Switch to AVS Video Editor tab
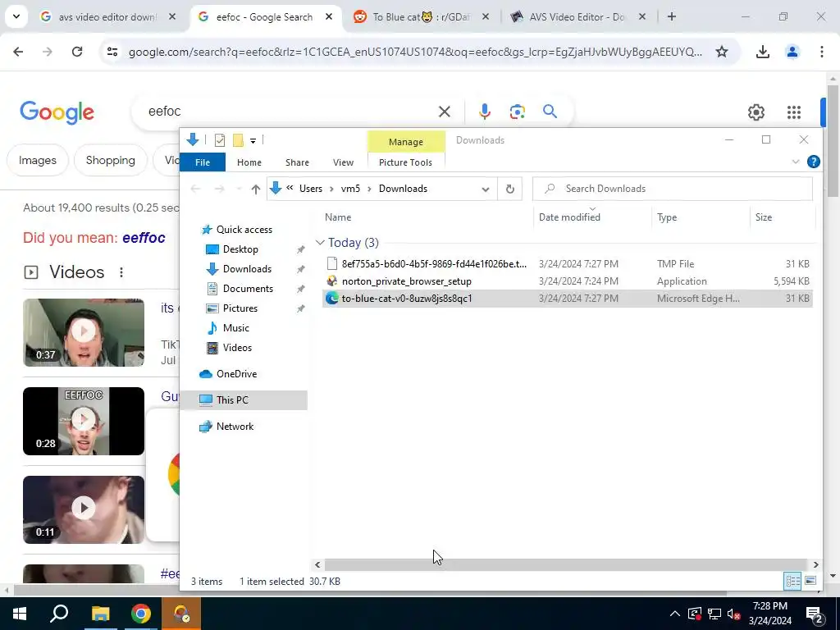The height and width of the screenshot is (630, 840). coord(577,16)
